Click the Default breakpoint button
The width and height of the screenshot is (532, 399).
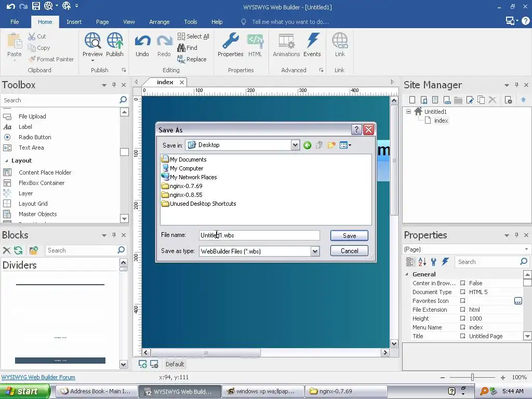pyautogui.click(x=175, y=364)
